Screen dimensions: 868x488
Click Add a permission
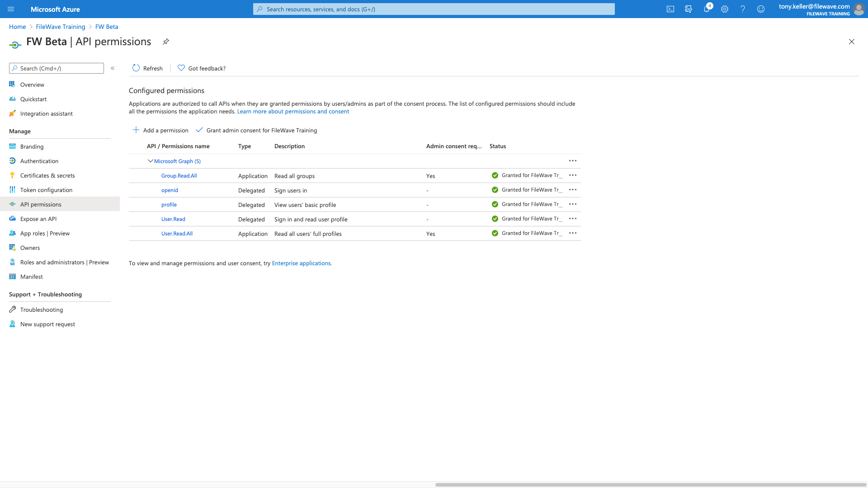(x=160, y=130)
